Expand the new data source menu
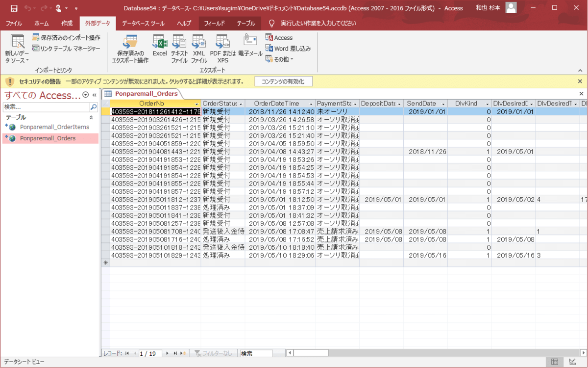 [17, 49]
